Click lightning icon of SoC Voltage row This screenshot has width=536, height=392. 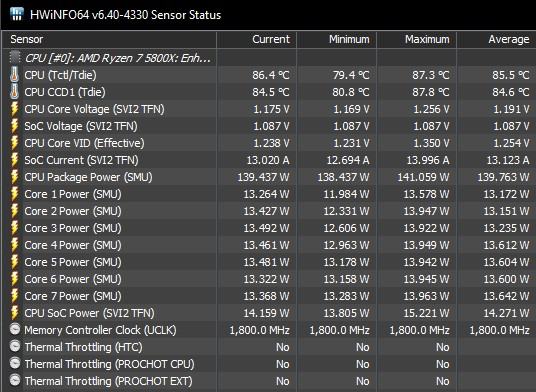click(14, 126)
